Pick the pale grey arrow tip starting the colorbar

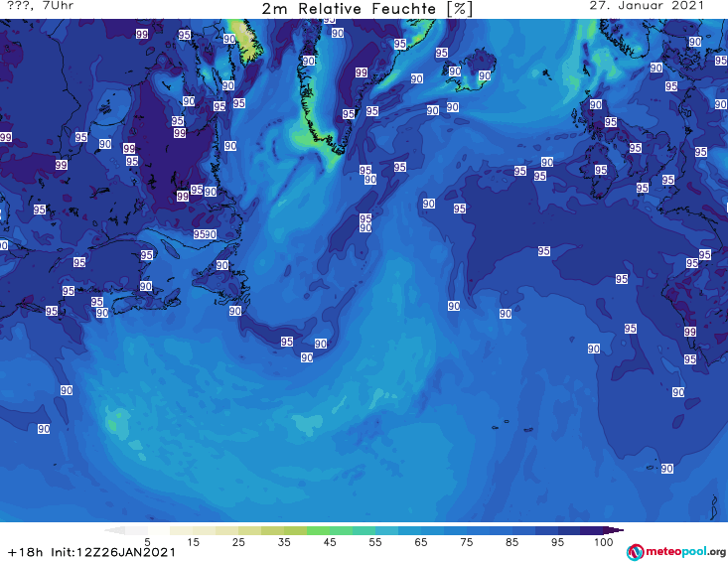114,530
